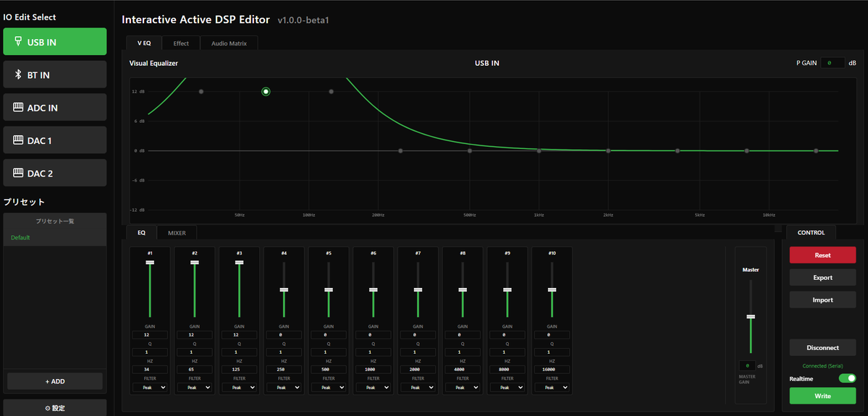Open band #3 FILTER dropdown
Image resolution: width=868 pixels, height=416 pixels.
[x=239, y=388]
